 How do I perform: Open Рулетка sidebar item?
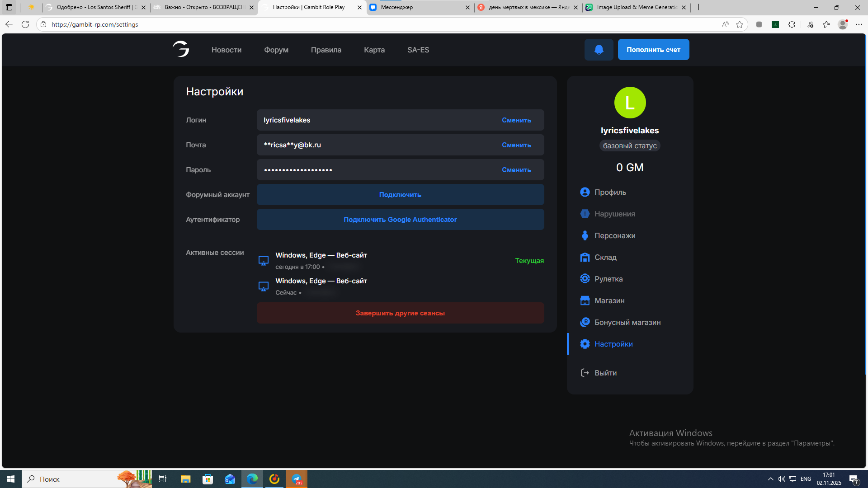pyautogui.click(x=608, y=279)
